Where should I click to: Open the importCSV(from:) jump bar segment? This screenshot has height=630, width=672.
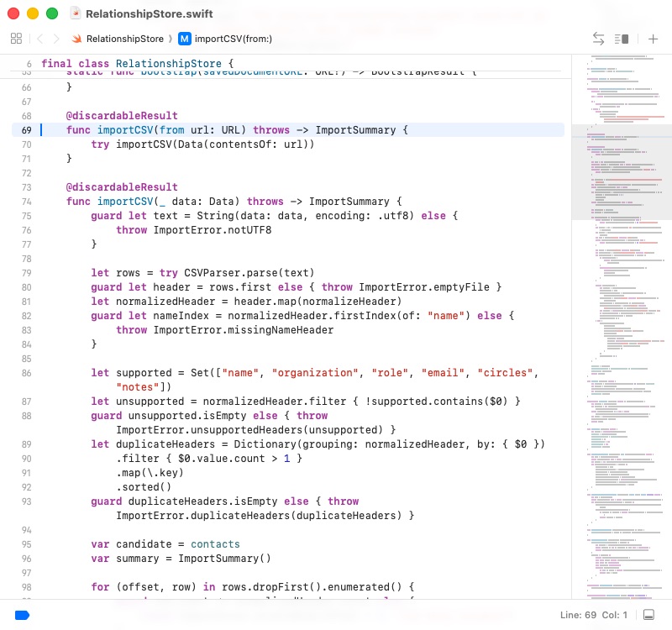[x=234, y=39]
